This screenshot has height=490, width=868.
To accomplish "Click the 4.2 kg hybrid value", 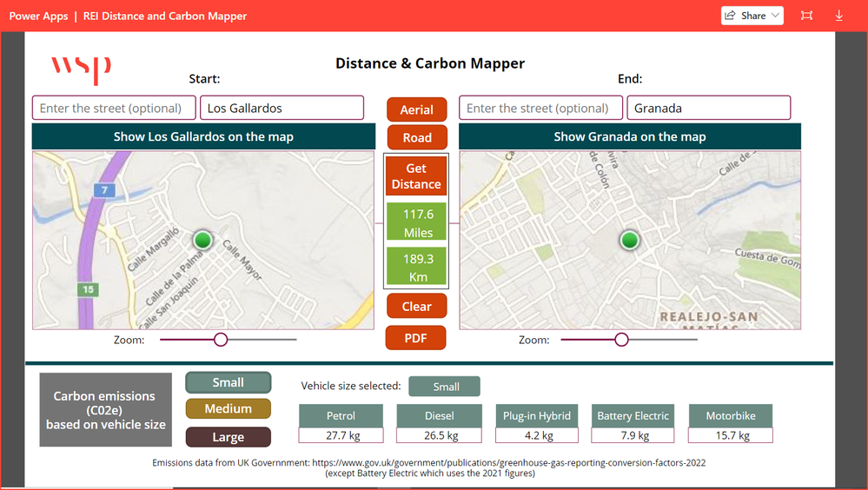I will 536,435.
